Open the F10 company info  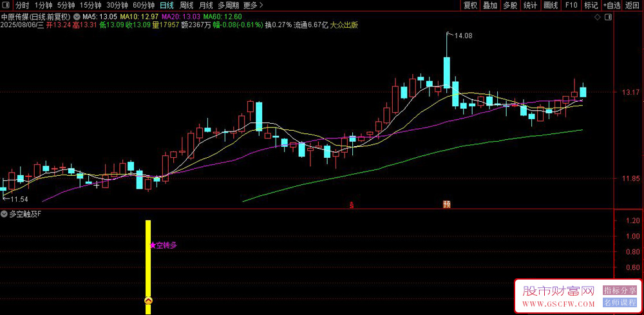pos(571,5)
